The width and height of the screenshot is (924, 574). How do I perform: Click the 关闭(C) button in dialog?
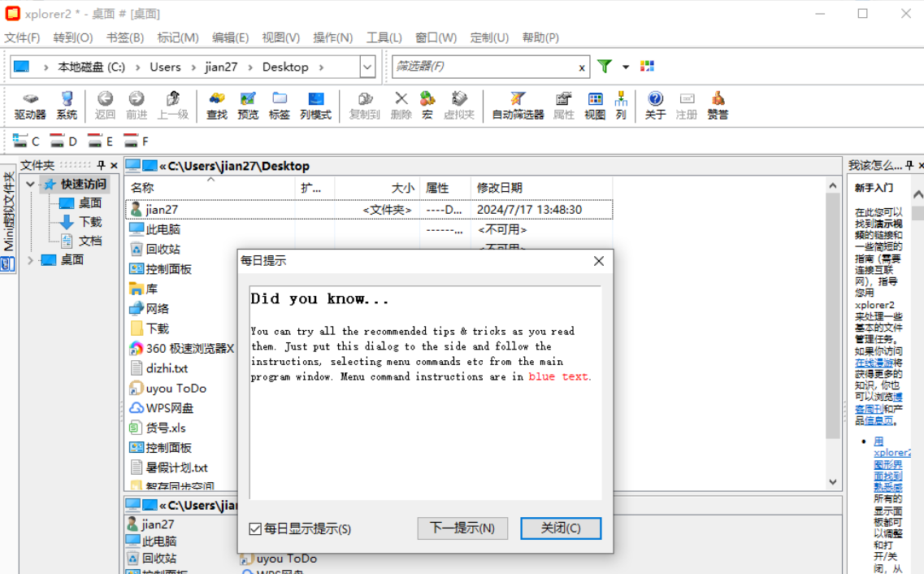click(x=561, y=528)
